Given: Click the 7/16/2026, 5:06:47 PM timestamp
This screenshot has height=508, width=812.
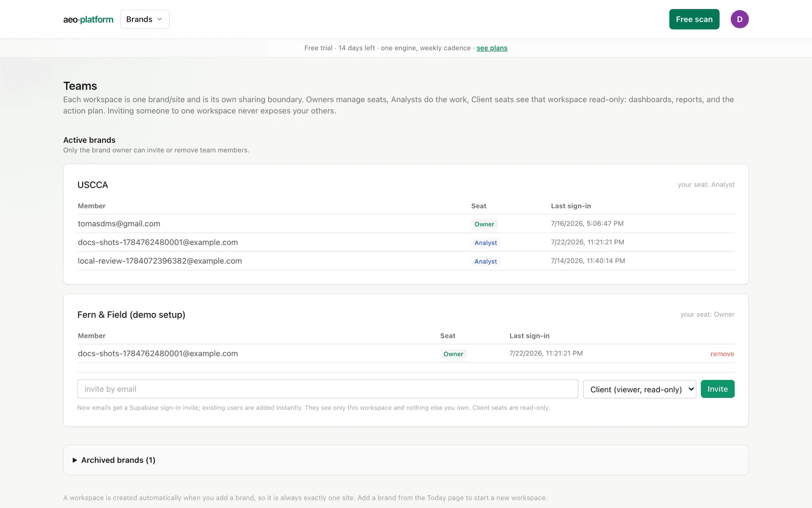Looking at the screenshot, I should click(587, 224).
